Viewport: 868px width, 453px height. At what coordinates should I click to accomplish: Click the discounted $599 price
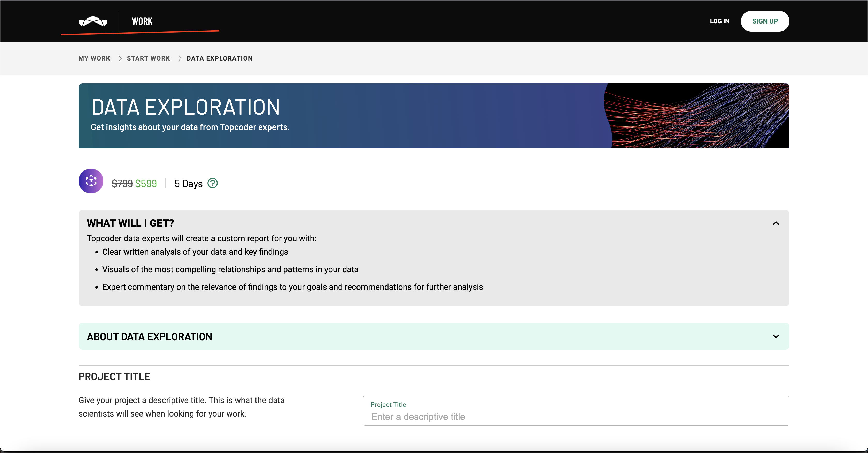[x=146, y=184]
